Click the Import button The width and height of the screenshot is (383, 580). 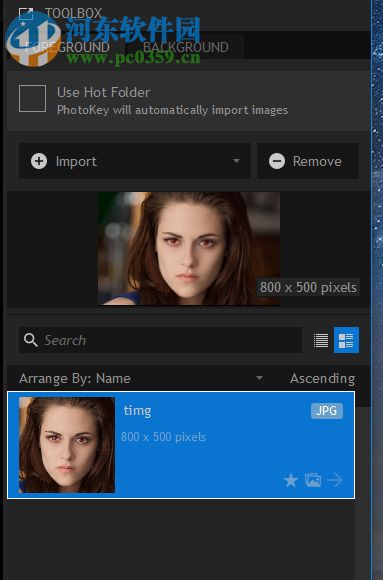[135, 161]
